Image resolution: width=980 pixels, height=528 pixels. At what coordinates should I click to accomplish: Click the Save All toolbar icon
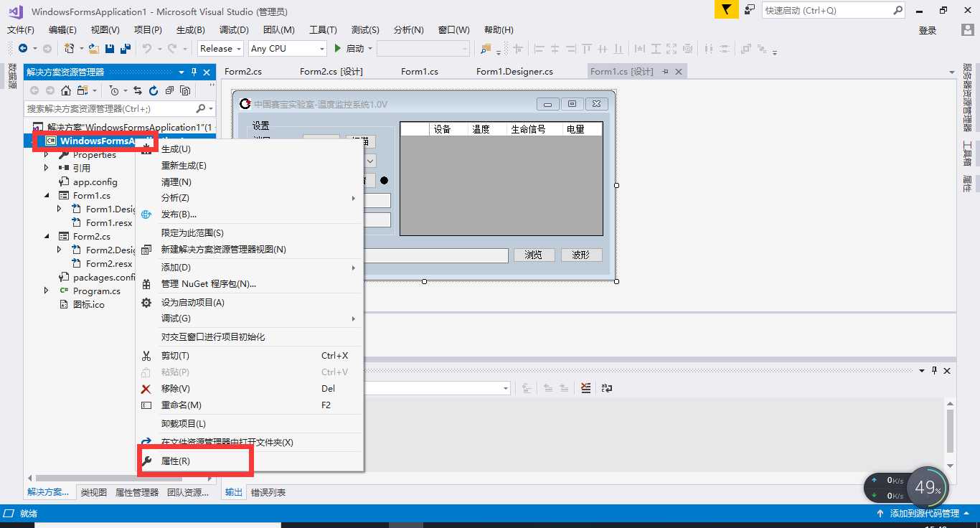[x=126, y=49]
